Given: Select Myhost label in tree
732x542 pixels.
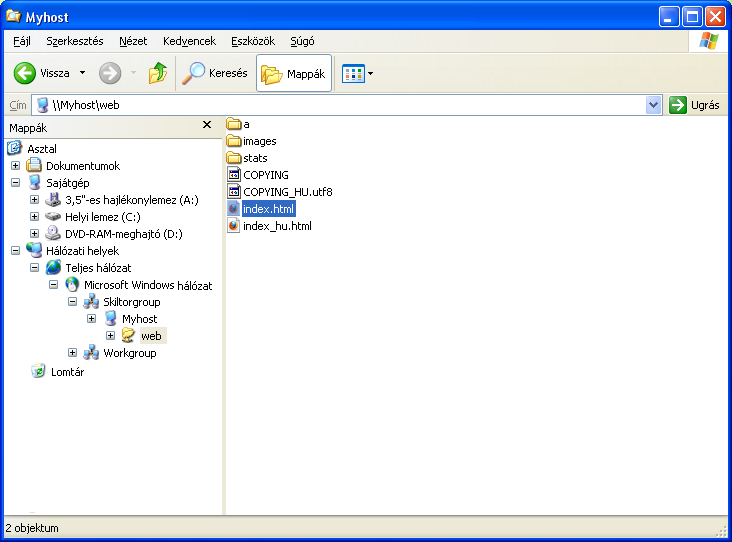Looking at the screenshot, I should [x=140, y=319].
